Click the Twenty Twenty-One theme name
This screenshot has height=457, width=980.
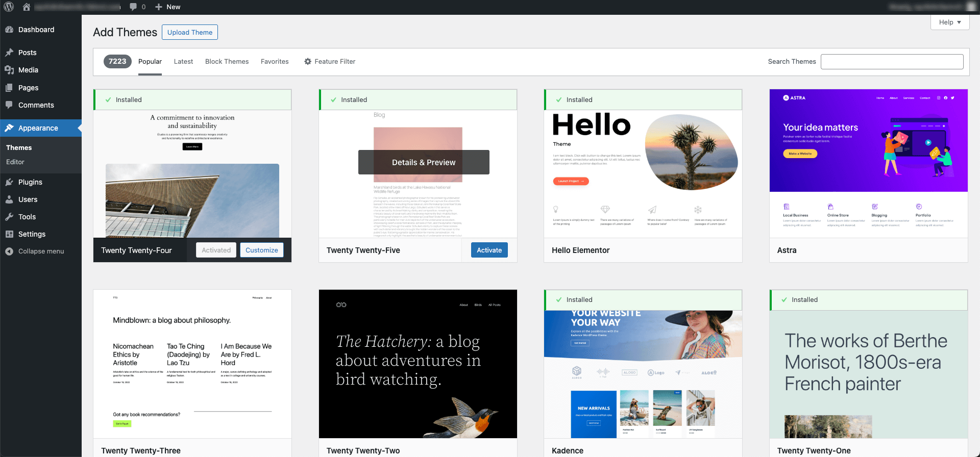814,451
